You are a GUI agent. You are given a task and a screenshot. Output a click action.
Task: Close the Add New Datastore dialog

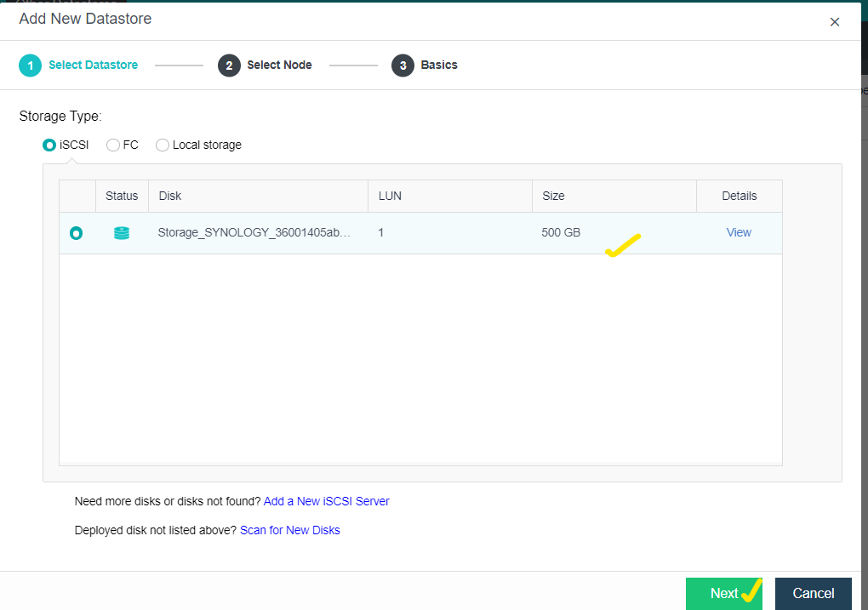click(835, 22)
